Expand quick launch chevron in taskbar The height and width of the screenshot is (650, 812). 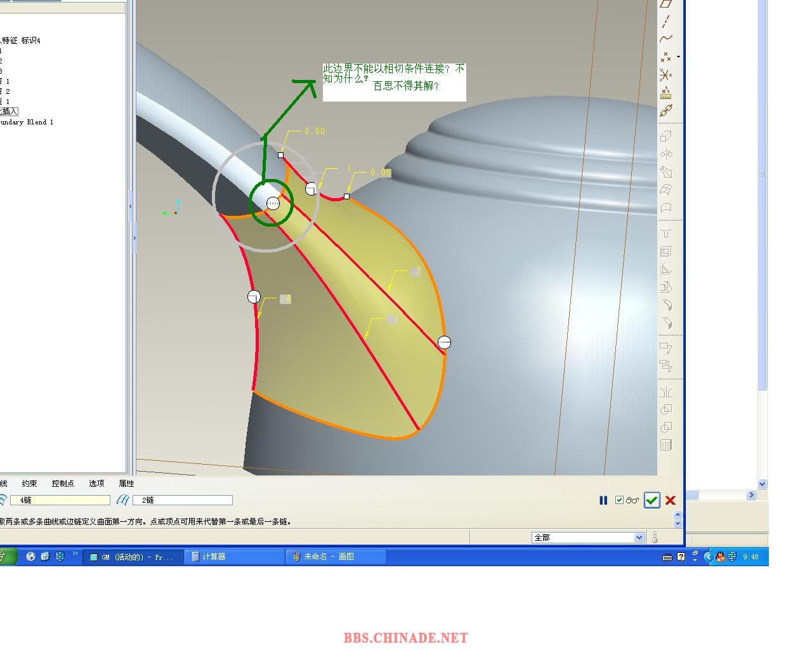[x=75, y=554]
